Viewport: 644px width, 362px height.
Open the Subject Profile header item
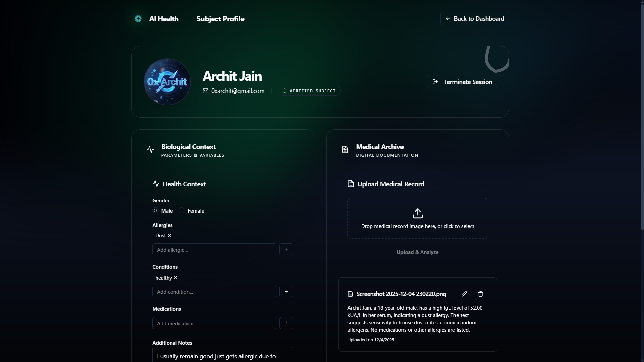click(220, 19)
